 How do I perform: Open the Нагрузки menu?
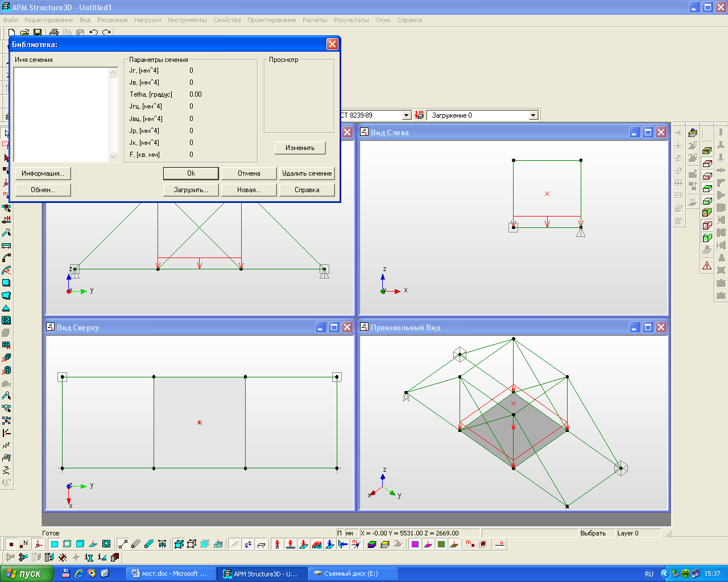tap(148, 20)
